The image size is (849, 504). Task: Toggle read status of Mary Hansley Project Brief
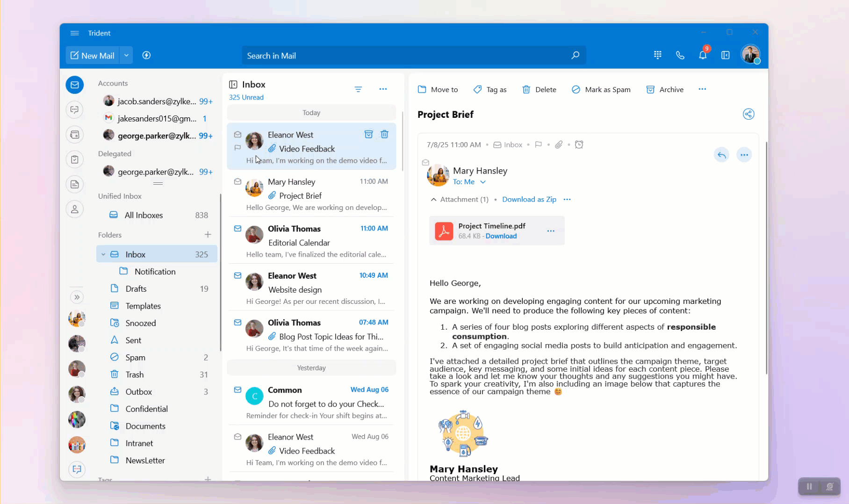pyautogui.click(x=237, y=181)
